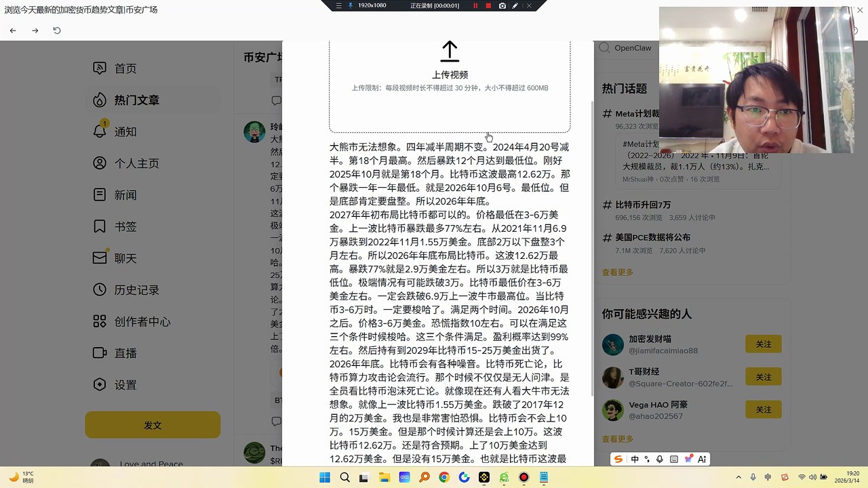Follow T哥财经
This screenshot has width=868, height=488.
point(764,377)
